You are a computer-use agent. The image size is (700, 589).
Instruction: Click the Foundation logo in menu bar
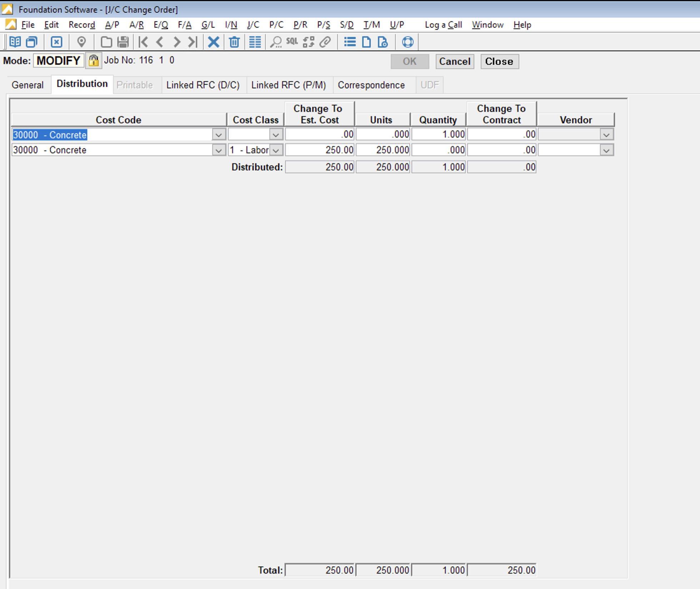pos(11,24)
